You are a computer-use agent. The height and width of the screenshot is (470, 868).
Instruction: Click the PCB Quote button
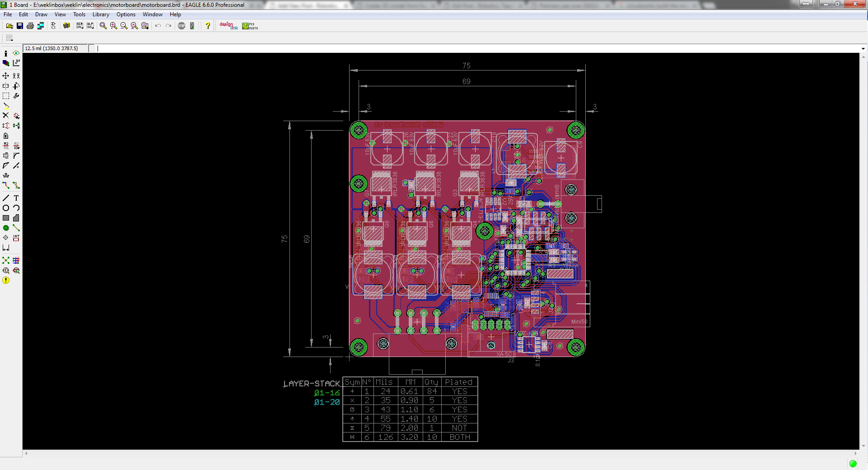click(x=250, y=26)
